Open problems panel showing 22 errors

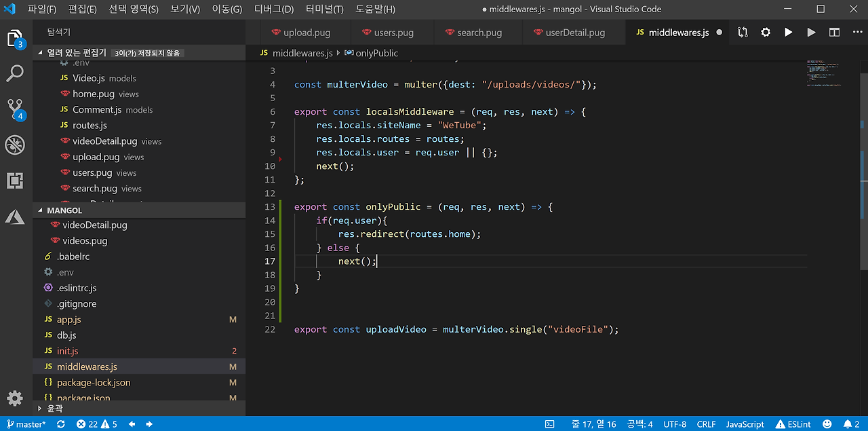[97, 424]
